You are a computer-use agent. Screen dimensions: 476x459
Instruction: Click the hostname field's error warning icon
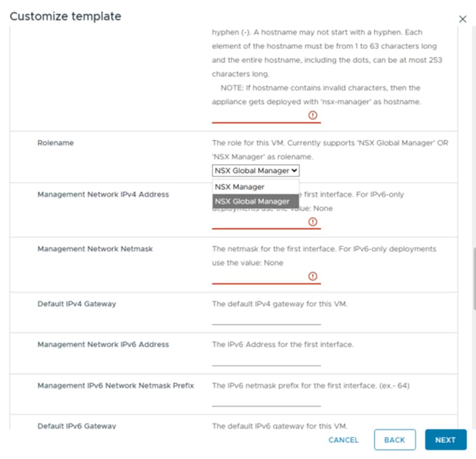(312, 116)
